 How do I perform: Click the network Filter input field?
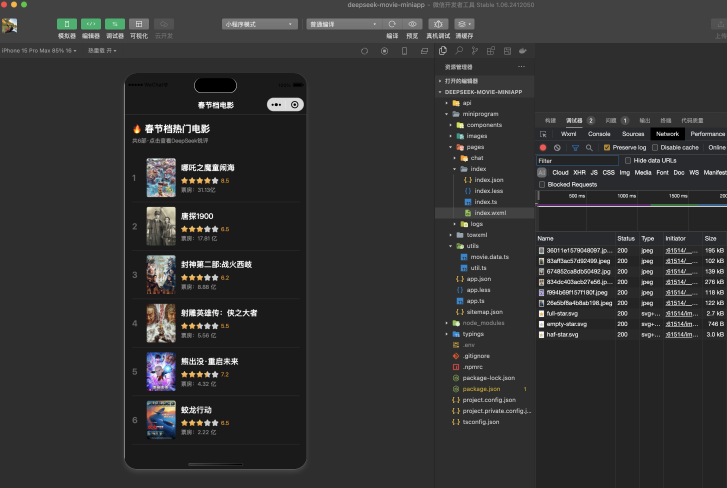pos(577,160)
